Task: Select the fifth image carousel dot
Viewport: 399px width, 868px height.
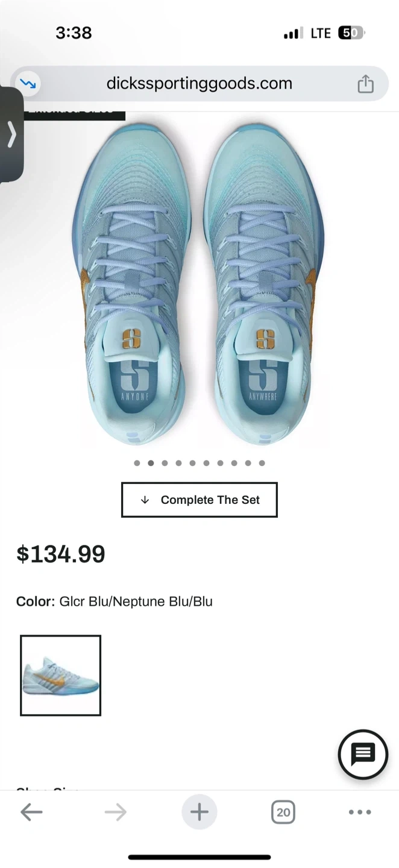Action: [x=192, y=463]
